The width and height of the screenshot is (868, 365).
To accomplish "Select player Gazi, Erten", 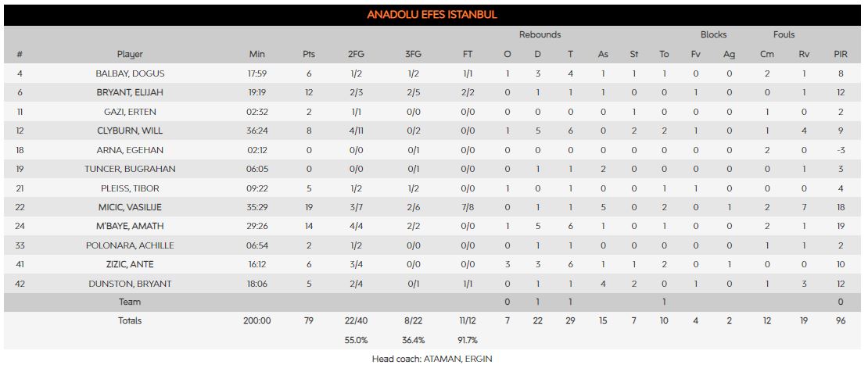I will coord(130,112).
